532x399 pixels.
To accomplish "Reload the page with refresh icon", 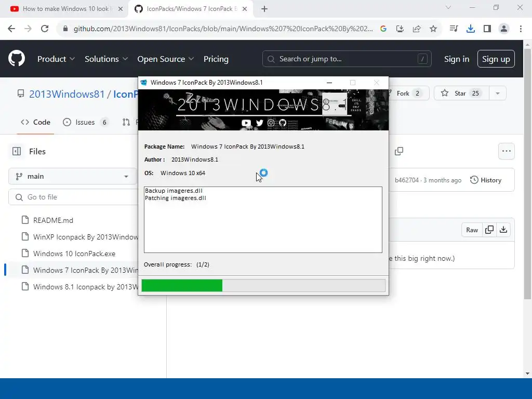I will (x=45, y=29).
